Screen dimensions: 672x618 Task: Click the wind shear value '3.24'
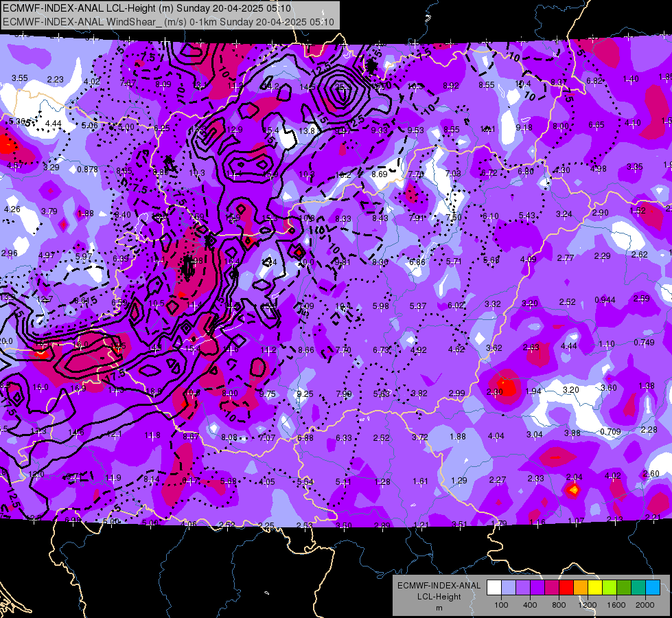point(564,214)
